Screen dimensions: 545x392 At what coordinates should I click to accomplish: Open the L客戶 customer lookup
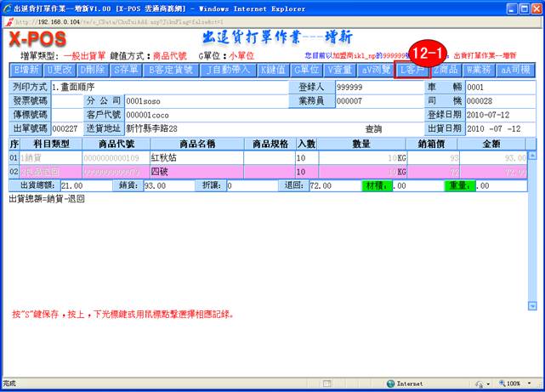tap(413, 70)
